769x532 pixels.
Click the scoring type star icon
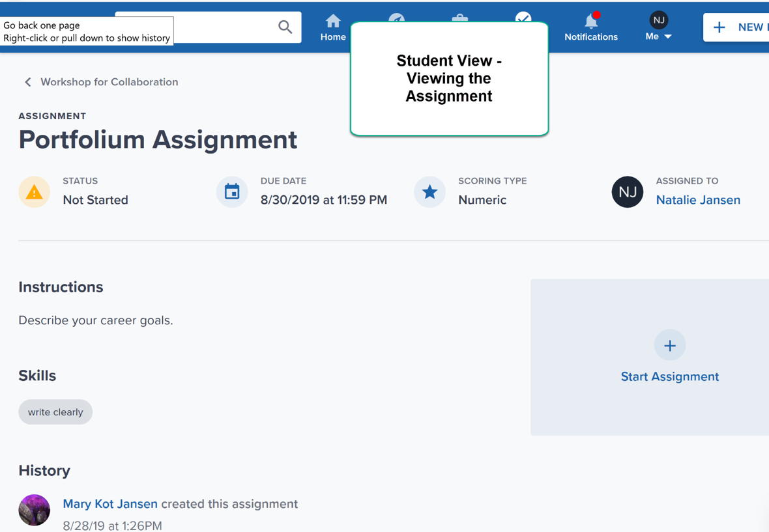429,192
